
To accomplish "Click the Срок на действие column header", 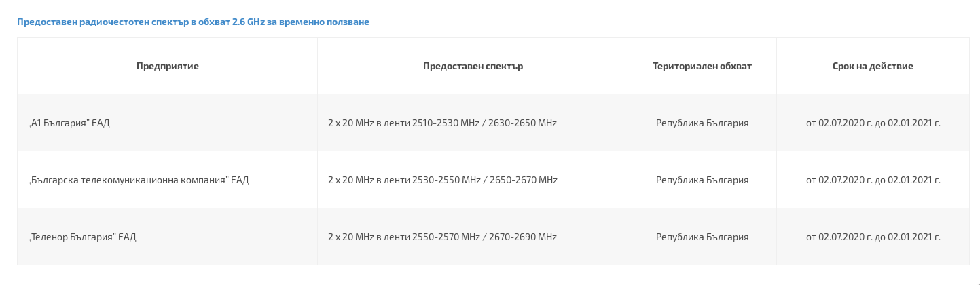I will pos(872,66).
